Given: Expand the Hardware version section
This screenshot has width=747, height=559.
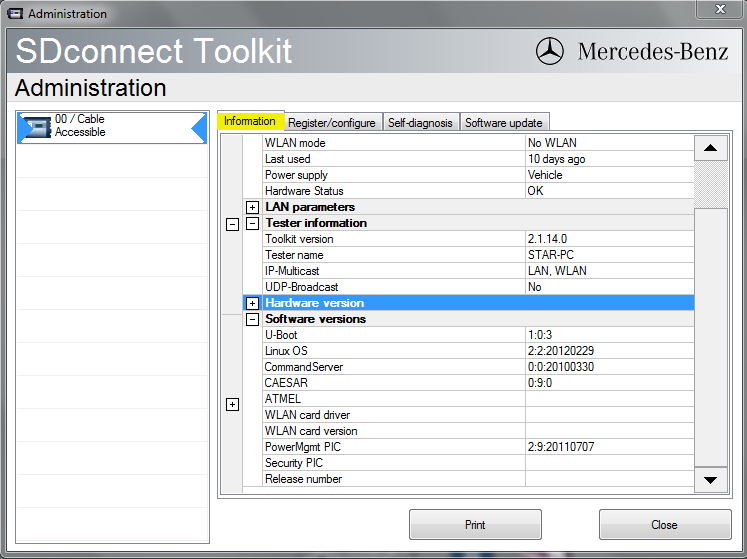Looking at the screenshot, I should (252, 303).
